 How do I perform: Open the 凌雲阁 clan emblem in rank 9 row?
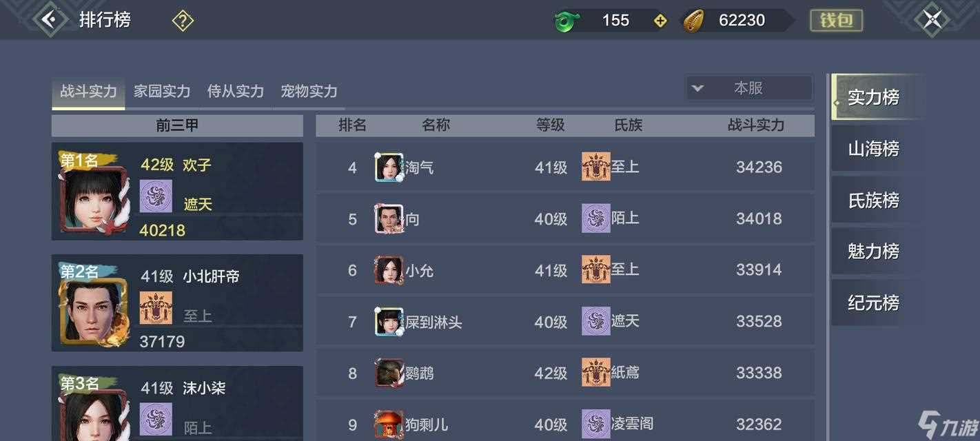click(595, 424)
